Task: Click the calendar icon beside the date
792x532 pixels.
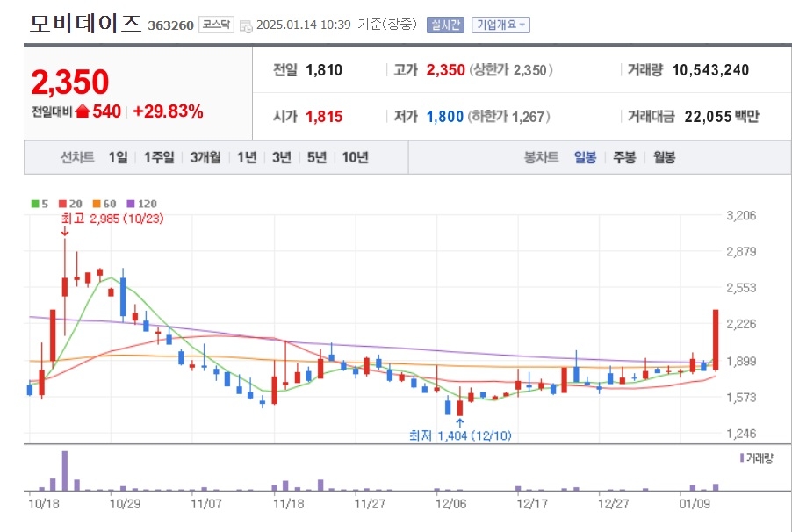Action: 246,25
